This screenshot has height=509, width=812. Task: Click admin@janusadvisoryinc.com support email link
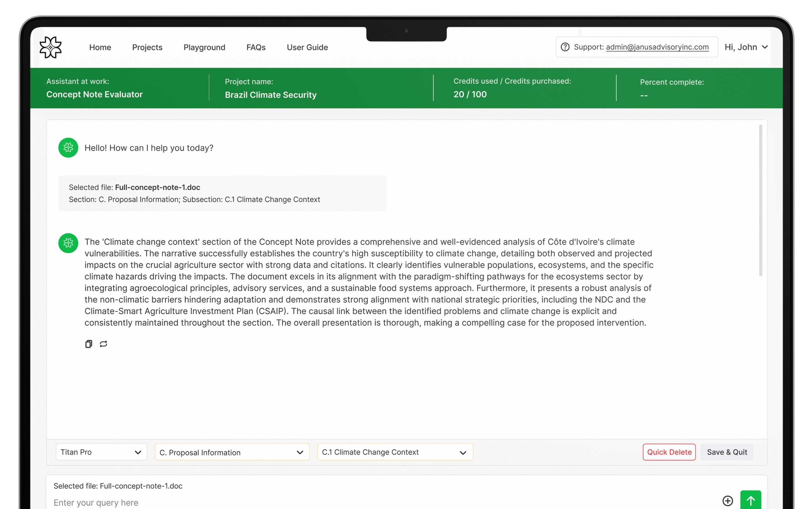[657, 47]
